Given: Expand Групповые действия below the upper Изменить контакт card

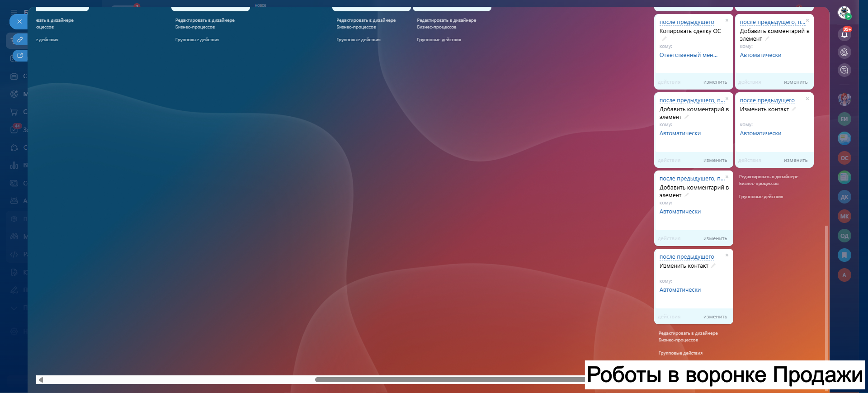Looking at the screenshot, I should click(761, 197).
